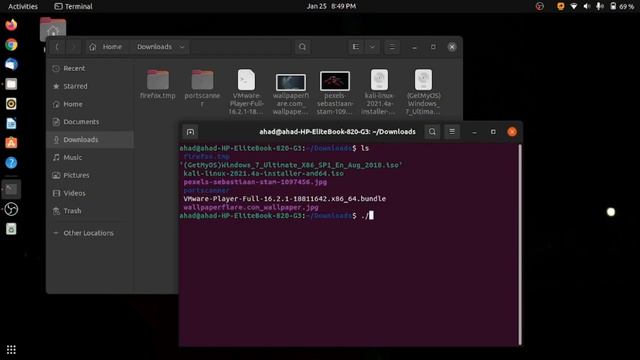Click the Home folder desktop icon

pyautogui.click(x=53, y=29)
